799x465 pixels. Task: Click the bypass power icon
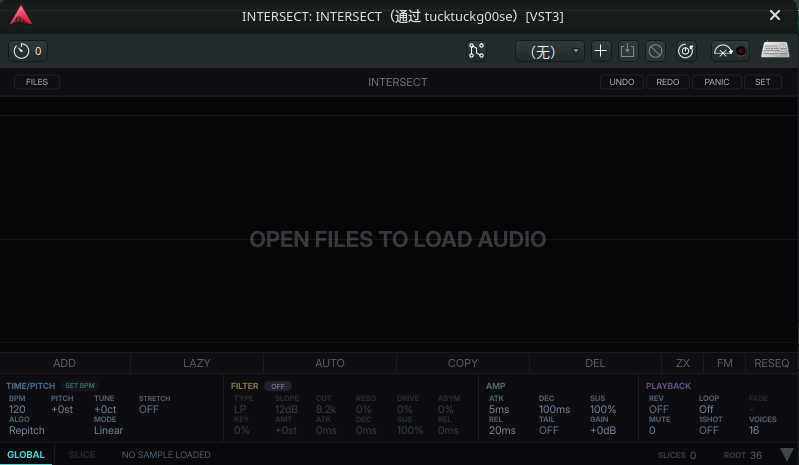(686, 51)
